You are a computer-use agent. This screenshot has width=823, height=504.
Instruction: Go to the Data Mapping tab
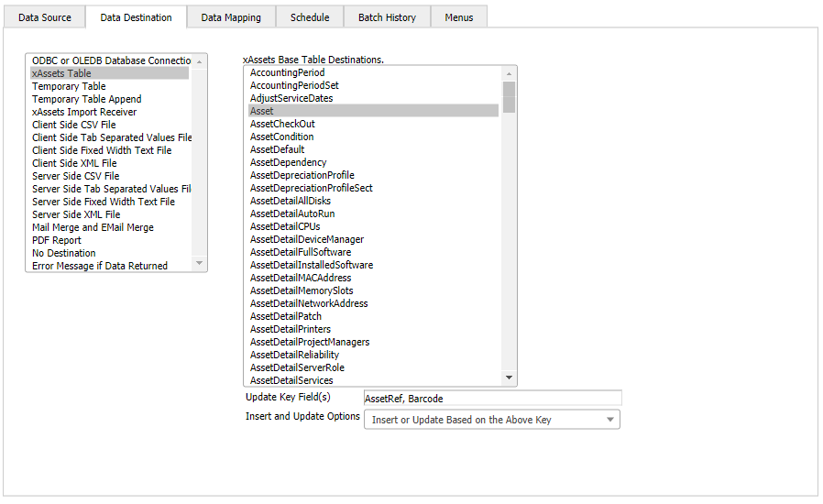(x=231, y=17)
